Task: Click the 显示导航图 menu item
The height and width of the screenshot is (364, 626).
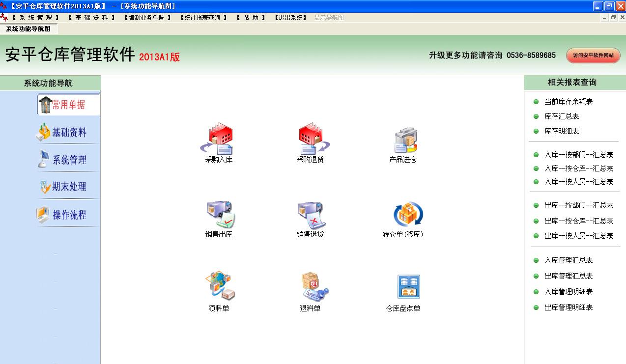Action: tap(329, 18)
